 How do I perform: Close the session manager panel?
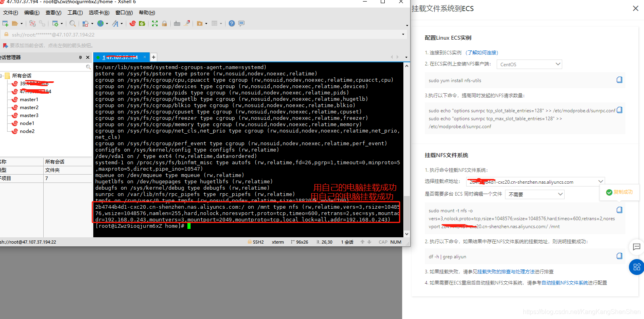[x=88, y=58]
